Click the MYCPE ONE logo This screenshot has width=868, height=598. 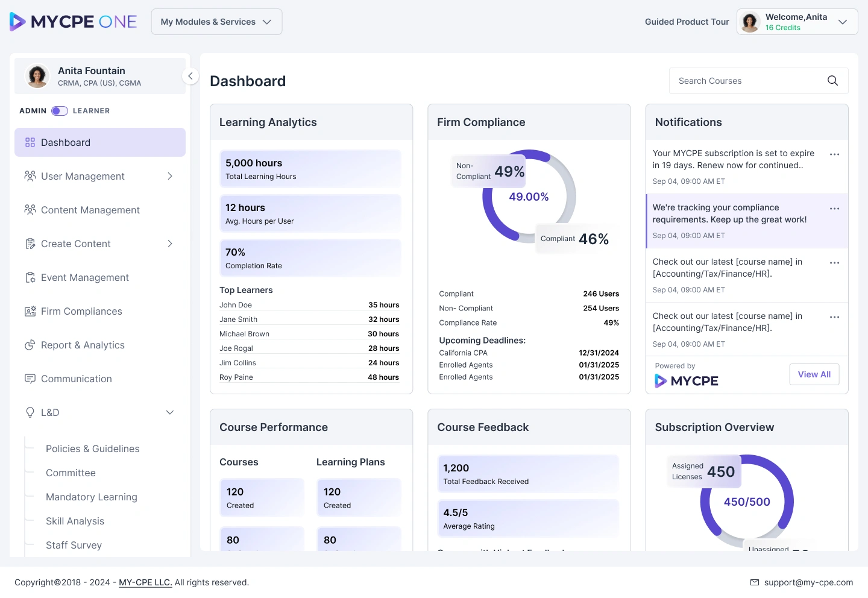[74, 22]
